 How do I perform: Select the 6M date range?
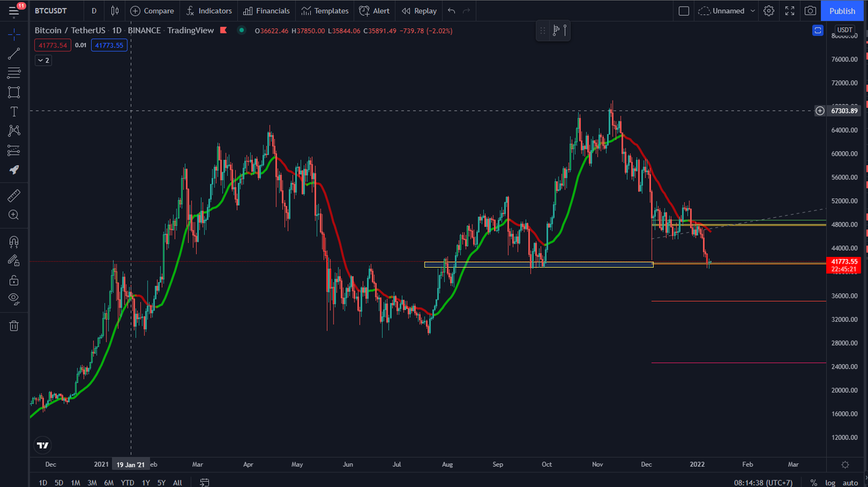[109, 483]
